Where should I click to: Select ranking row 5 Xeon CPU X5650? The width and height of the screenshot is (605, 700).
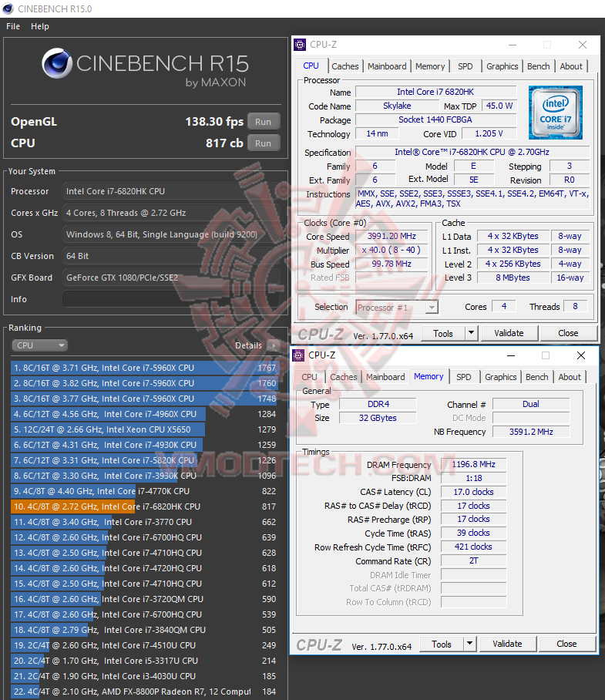point(145,429)
